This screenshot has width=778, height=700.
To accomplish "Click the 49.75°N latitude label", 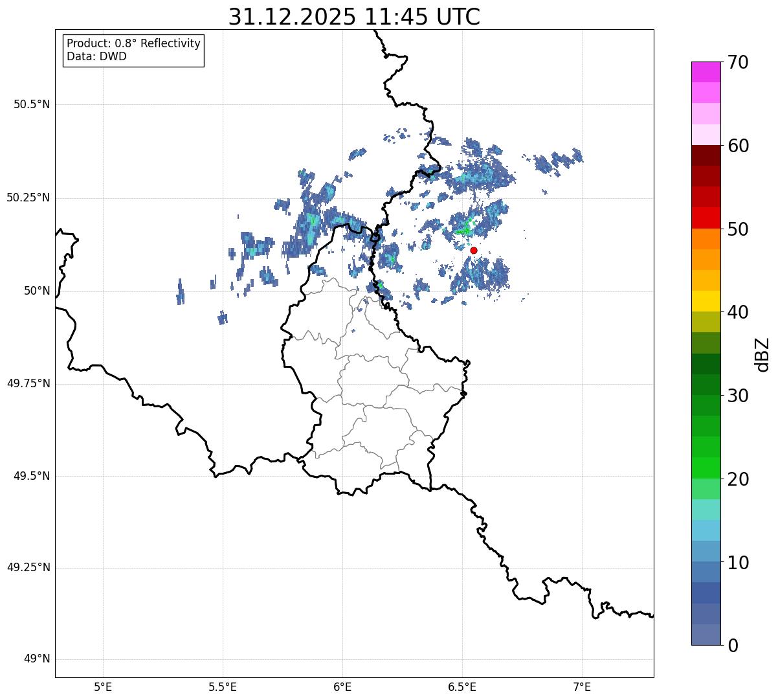I will (x=28, y=383).
